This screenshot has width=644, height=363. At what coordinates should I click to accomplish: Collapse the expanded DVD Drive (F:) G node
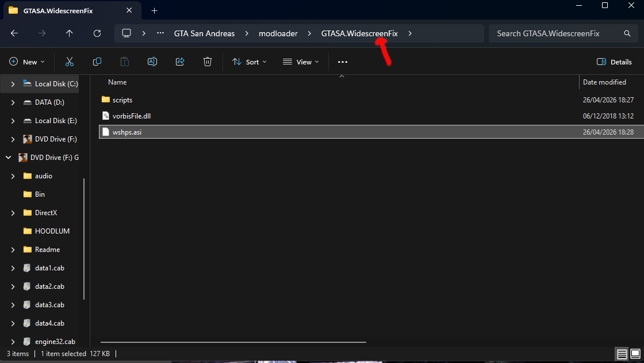[8, 158]
